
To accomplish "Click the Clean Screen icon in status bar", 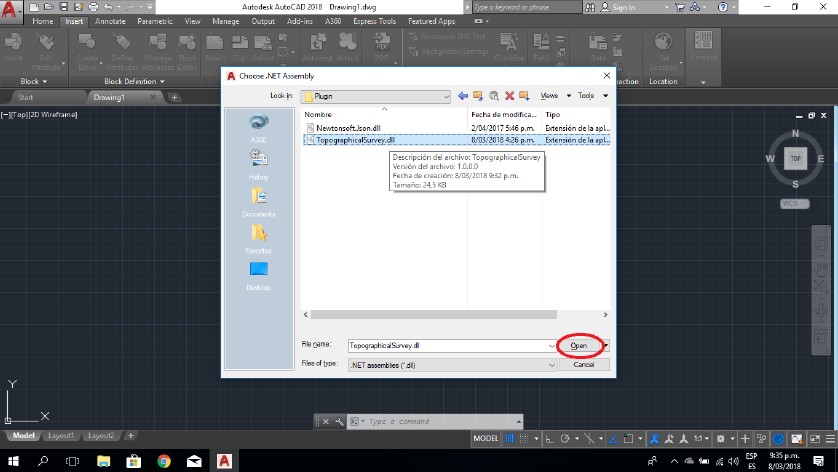I will coord(814,439).
